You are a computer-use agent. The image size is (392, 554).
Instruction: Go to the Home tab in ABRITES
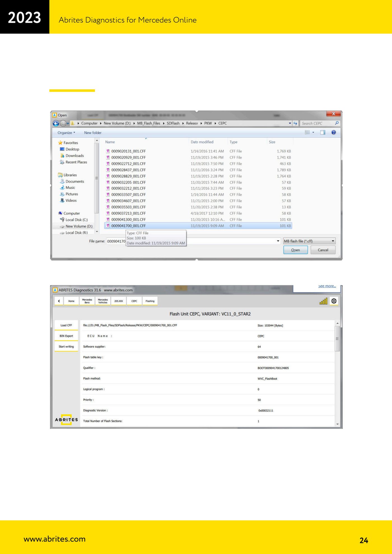tap(71, 301)
